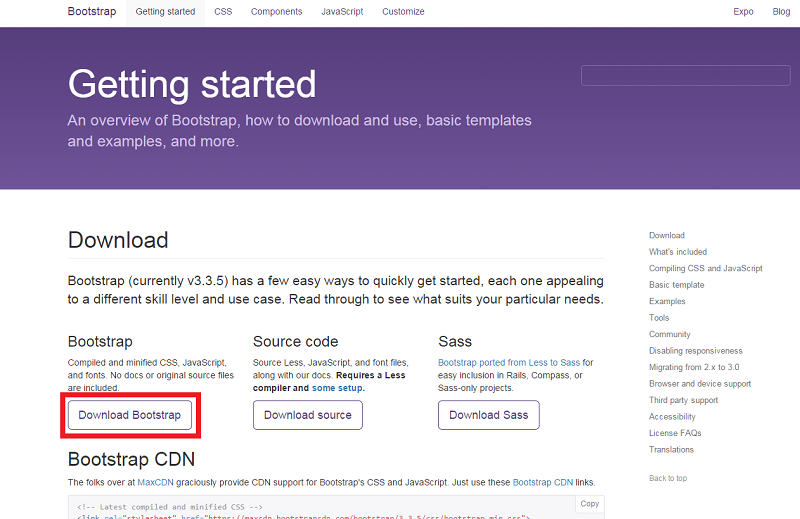Click 'Back to top' in sidebar
Image resolution: width=800 pixels, height=519 pixels.
click(x=667, y=478)
